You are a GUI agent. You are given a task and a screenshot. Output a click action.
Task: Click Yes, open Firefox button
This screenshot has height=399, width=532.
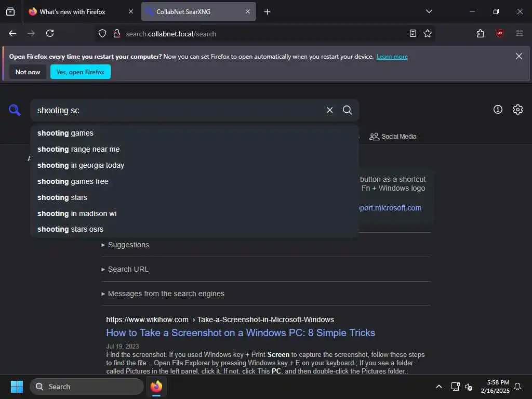point(81,72)
